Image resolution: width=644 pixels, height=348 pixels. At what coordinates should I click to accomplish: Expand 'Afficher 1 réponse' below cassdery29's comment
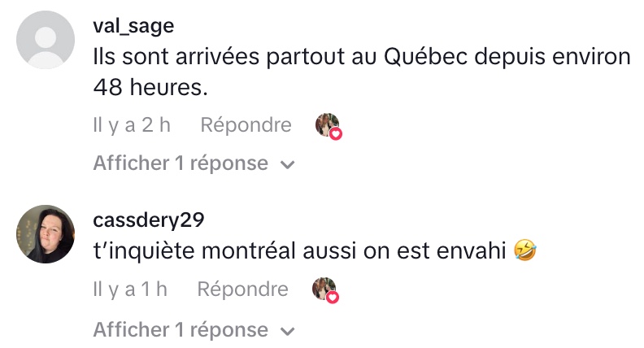[181, 329]
